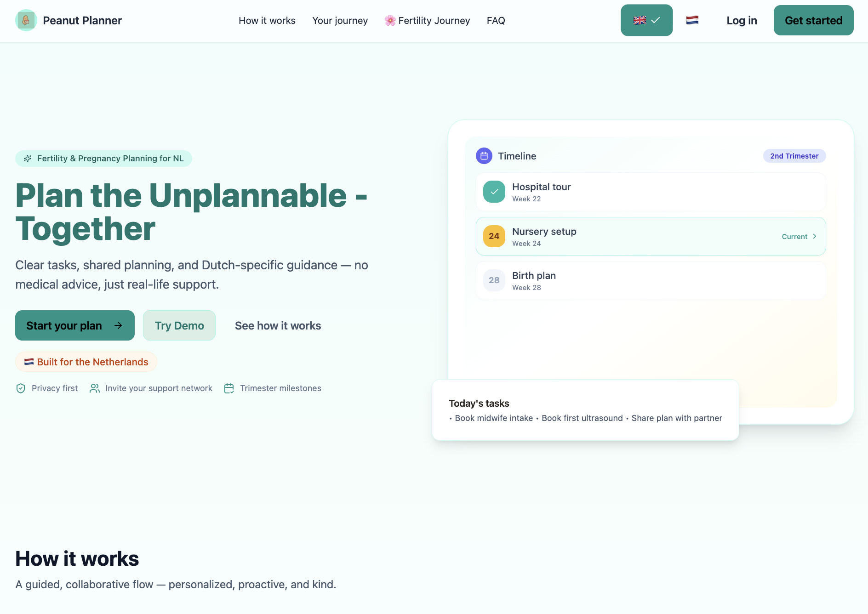Select the week 24 badge on Nursery setup
The image size is (868, 614).
[494, 236]
